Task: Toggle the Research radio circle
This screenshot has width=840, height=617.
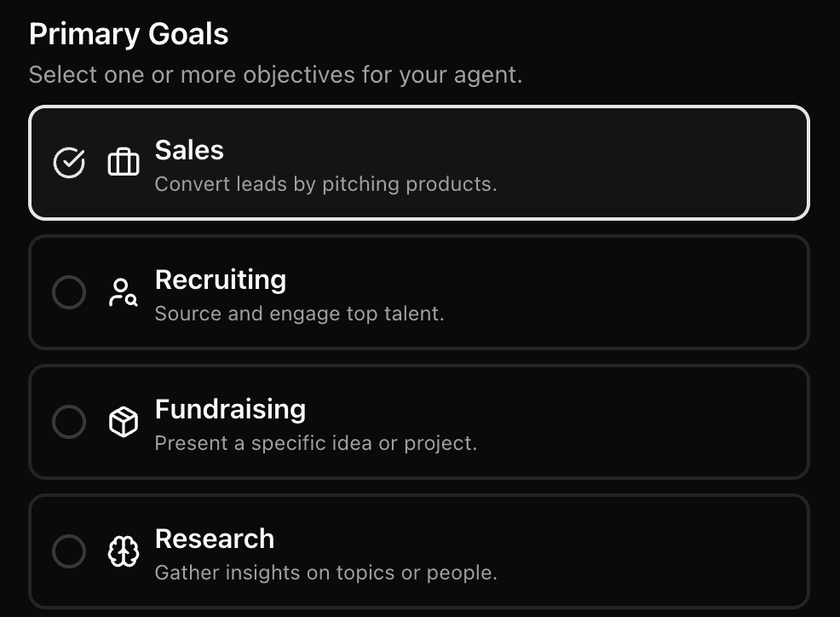Action: [x=69, y=551]
